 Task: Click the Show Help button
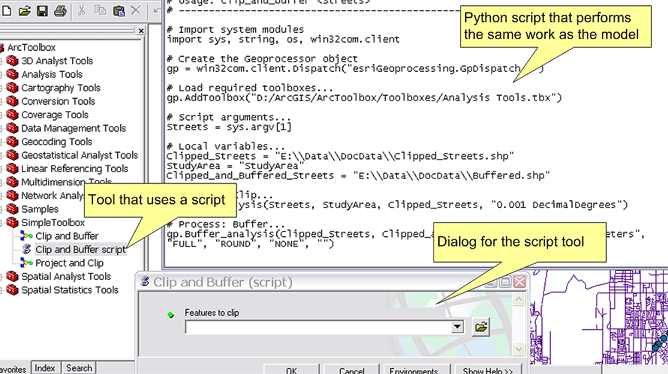coord(488,370)
